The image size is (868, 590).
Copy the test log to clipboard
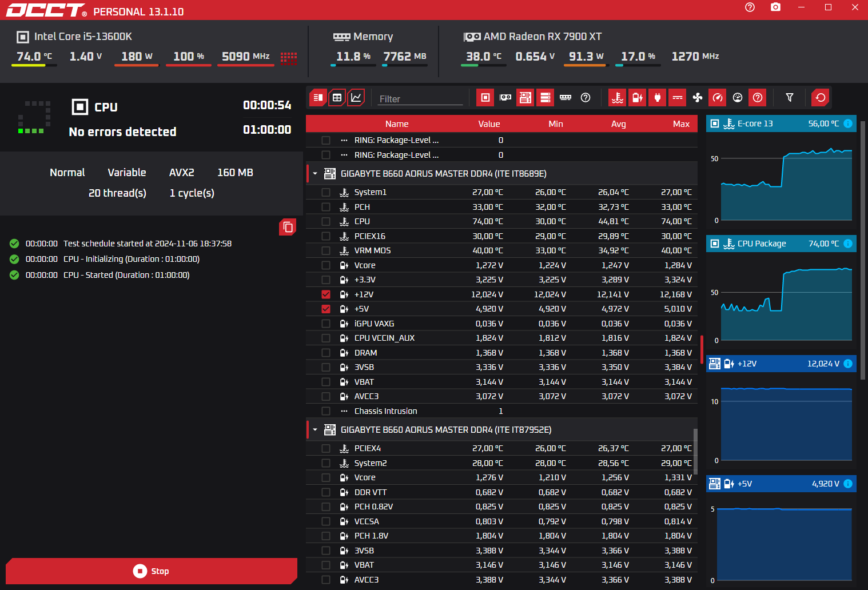pyautogui.click(x=288, y=228)
